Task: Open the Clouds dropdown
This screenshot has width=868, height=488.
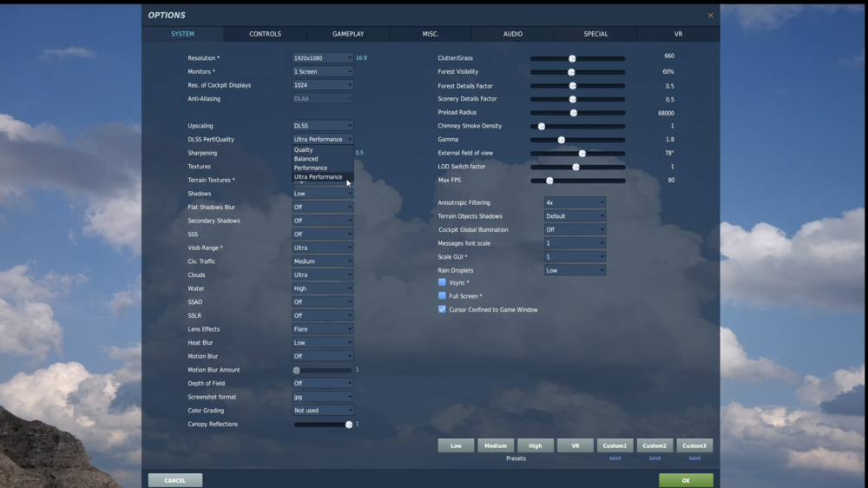Action: 323,274
